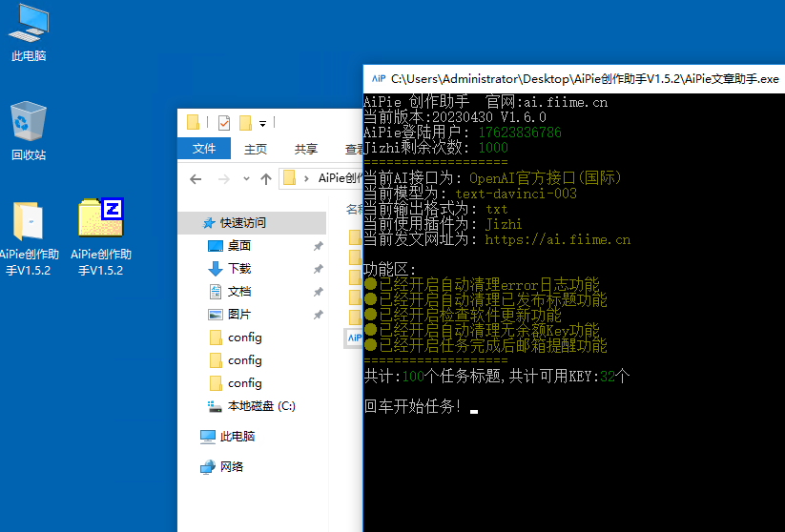
Task: Select the AiPie创作助手V1.5.2 zip archive on desktop
Action: coord(100,238)
